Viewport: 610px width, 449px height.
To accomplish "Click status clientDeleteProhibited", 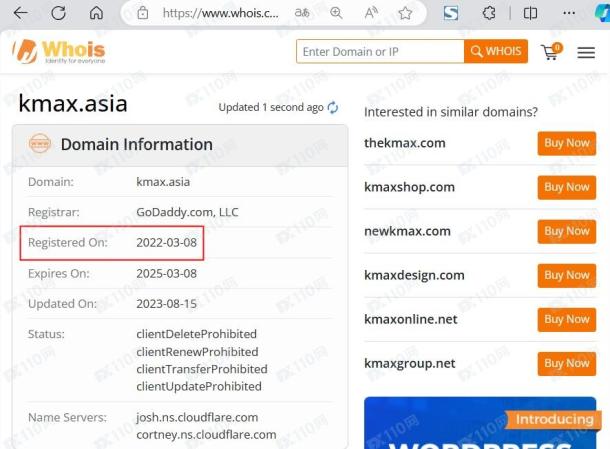I will (x=196, y=334).
